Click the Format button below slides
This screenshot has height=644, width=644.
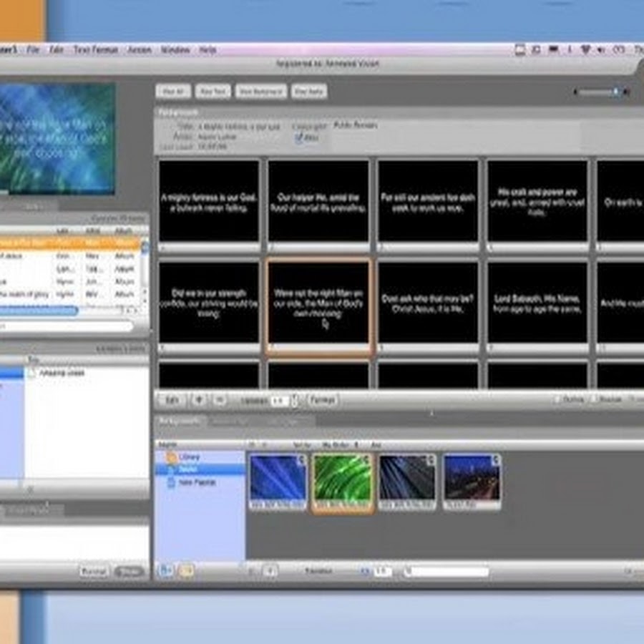click(x=322, y=401)
